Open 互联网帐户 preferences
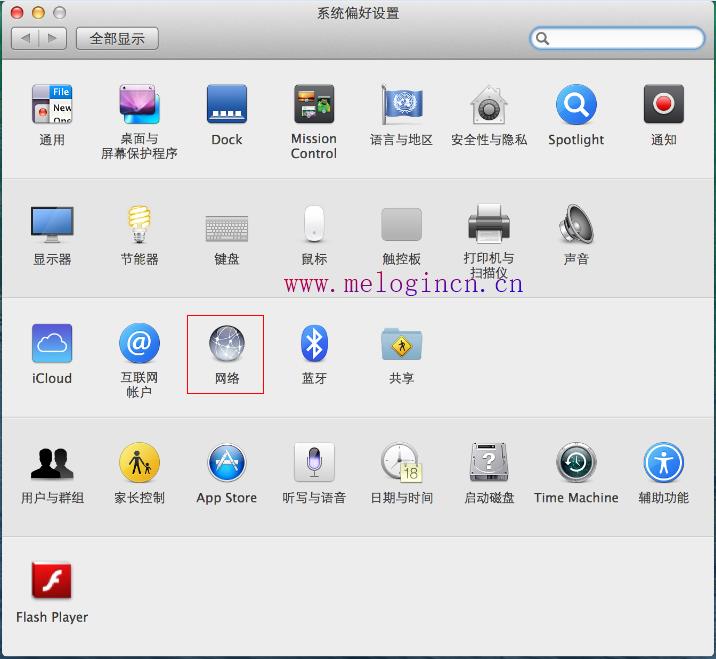716x659 pixels. pos(139,343)
